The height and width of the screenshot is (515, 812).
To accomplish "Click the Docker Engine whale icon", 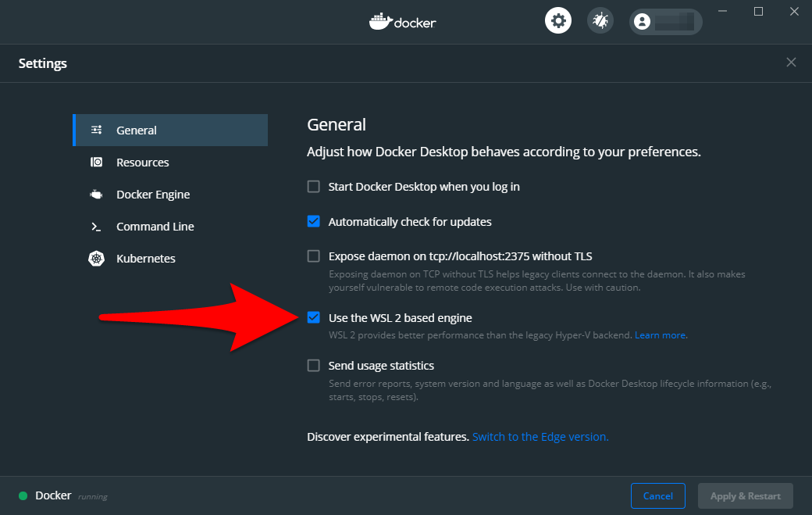I will pyautogui.click(x=96, y=195).
